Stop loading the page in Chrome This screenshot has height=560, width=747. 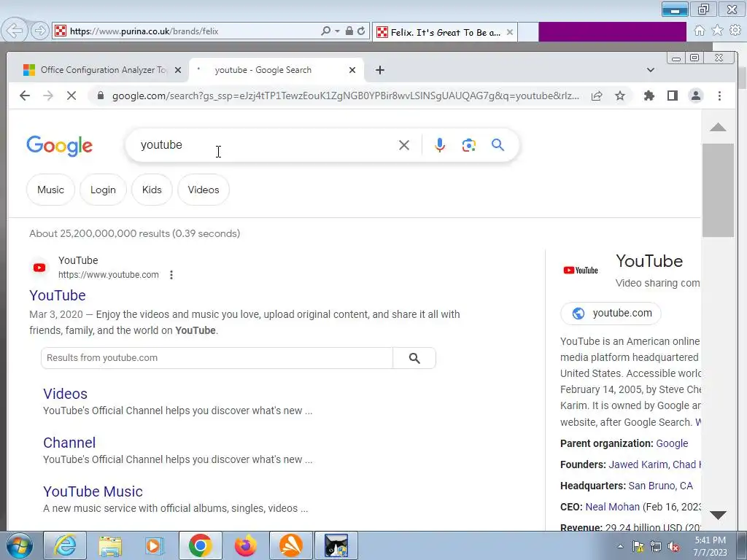[71, 96]
